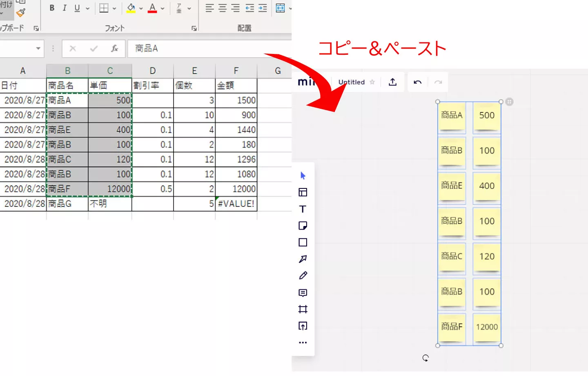Star the Untitled board as favorite
This screenshot has width=588, height=376.
[372, 82]
